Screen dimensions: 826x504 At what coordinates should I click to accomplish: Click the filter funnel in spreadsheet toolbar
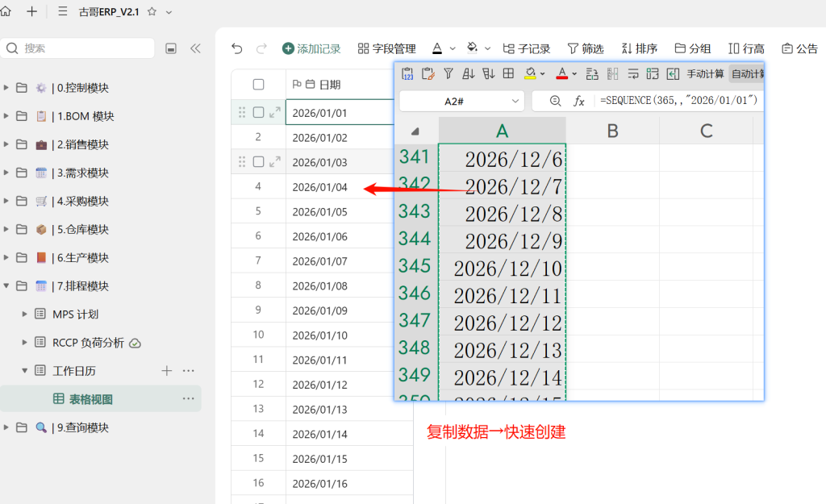pyautogui.click(x=448, y=73)
